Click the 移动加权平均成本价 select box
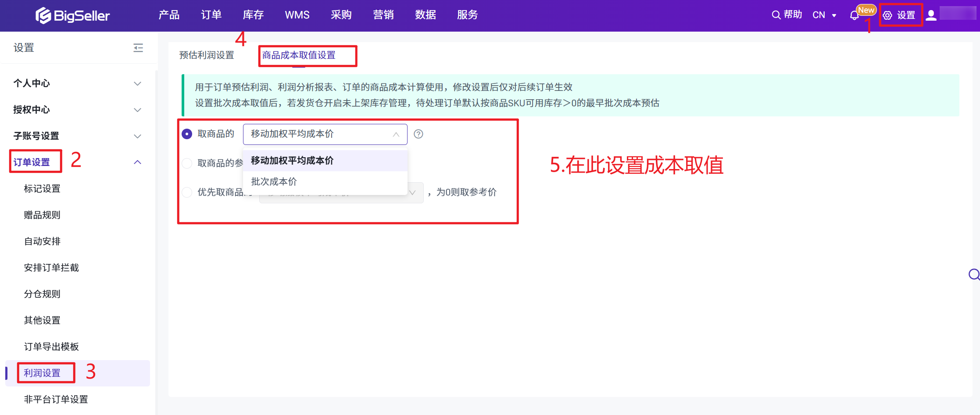The image size is (980, 415). 325,134
